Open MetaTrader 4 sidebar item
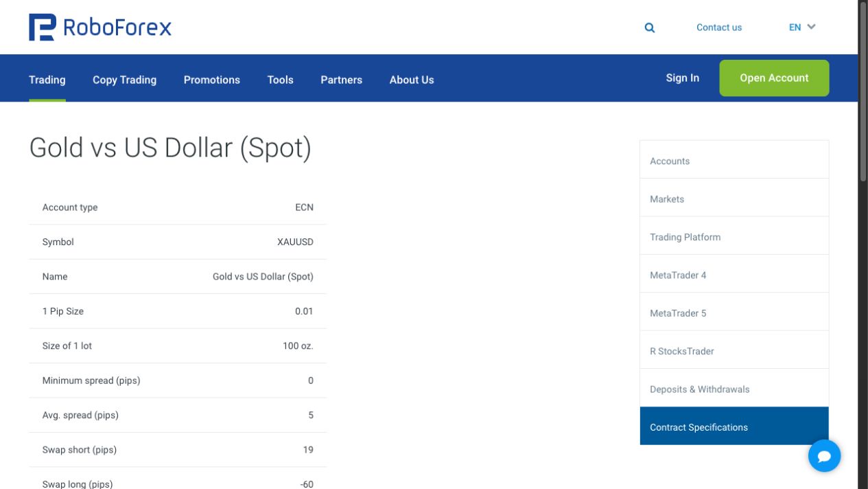 [x=734, y=275]
